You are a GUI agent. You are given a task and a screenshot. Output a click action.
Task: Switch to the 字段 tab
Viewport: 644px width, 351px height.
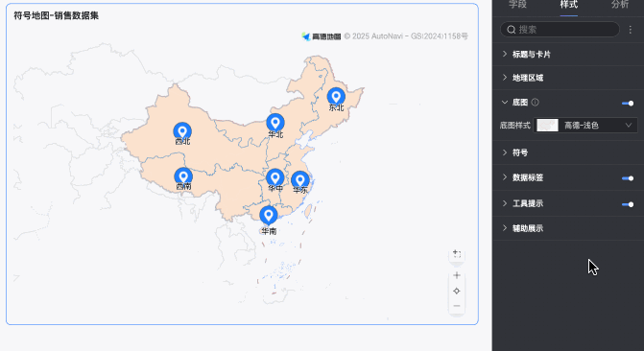click(517, 5)
